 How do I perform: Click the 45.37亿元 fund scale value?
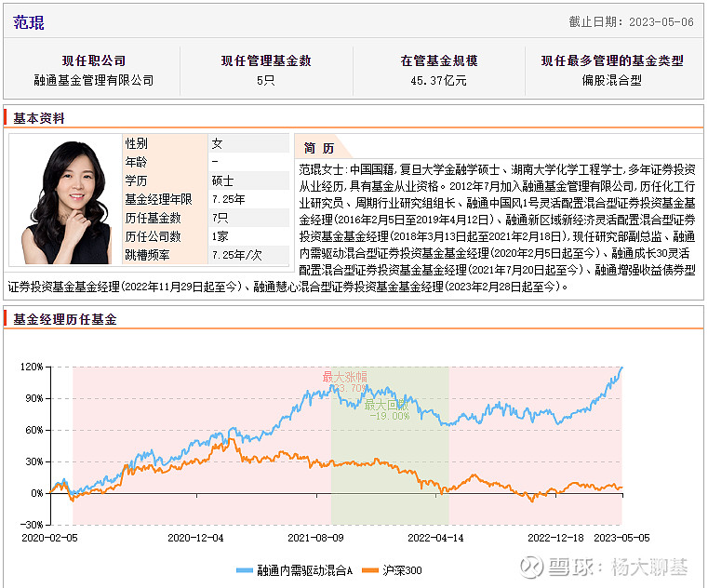(x=438, y=80)
